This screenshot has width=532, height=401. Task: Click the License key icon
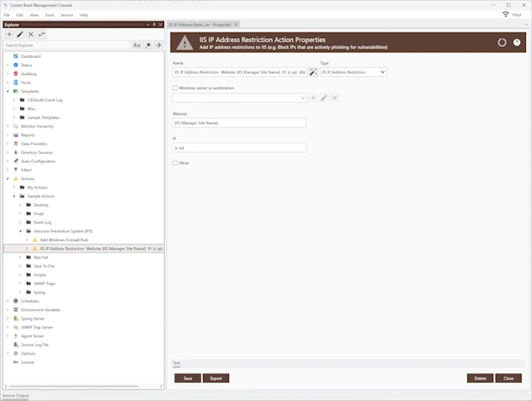[16, 362]
